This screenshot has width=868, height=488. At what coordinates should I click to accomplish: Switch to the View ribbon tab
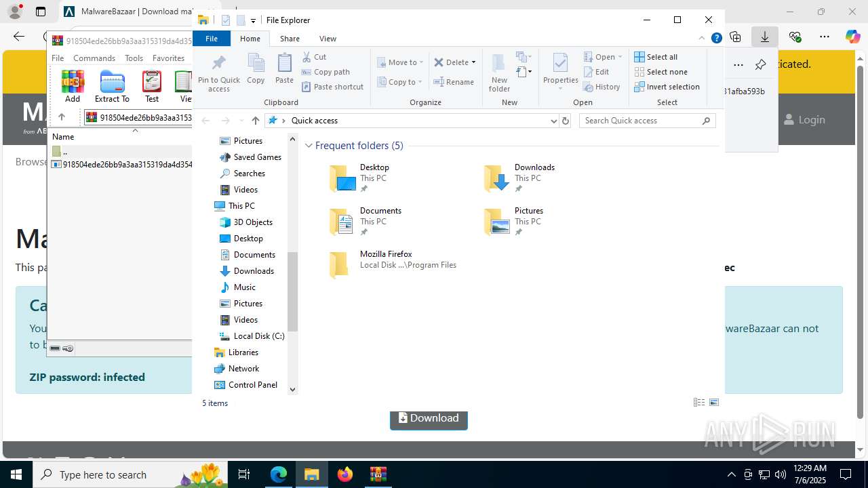(x=328, y=39)
